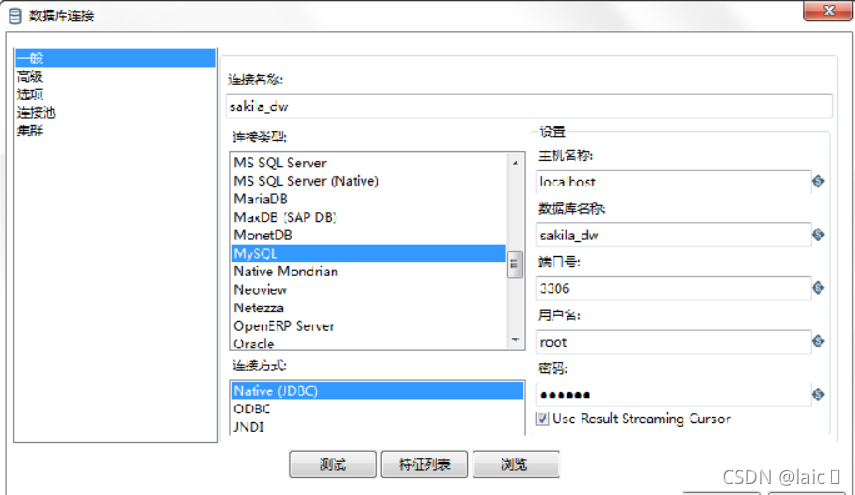Select 一般 in the left category list
This screenshot has height=495, width=855.
click(115, 58)
